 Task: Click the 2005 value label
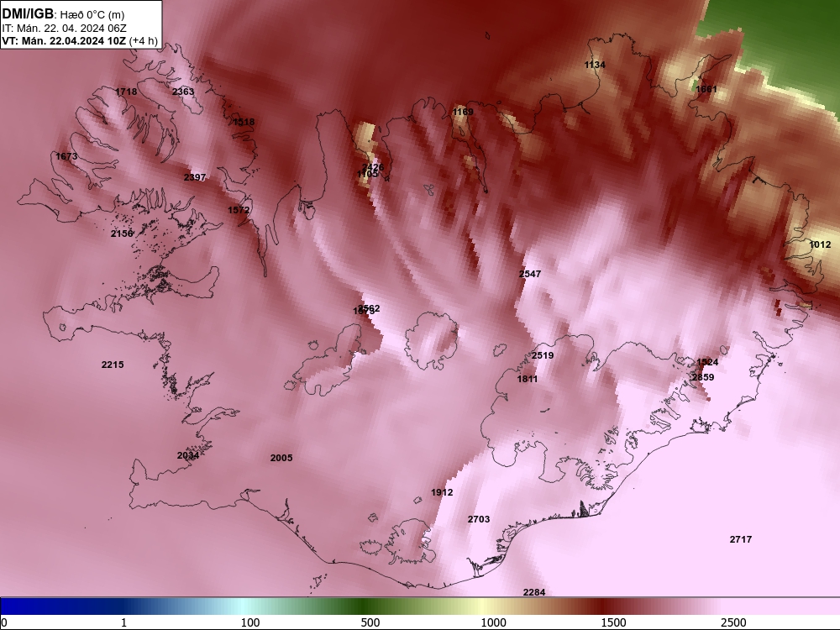(x=281, y=458)
